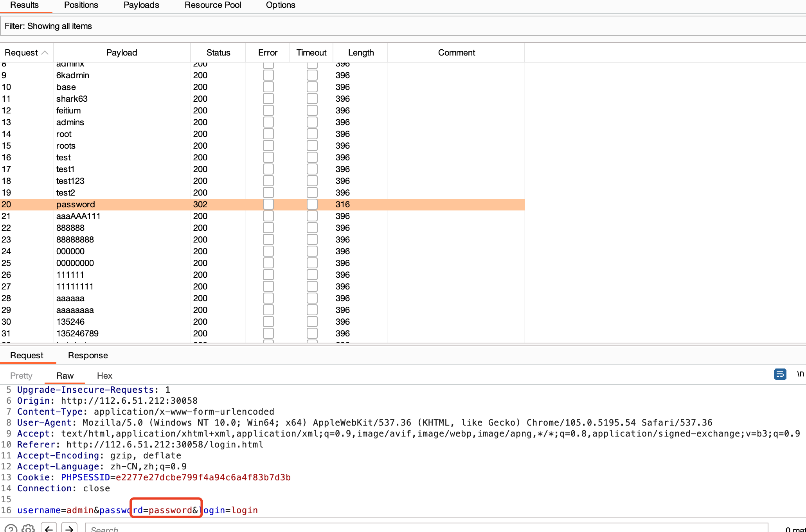The image size is (806, 532).
Task: Select row with payload 000000
Action: (x=262, y=251)
